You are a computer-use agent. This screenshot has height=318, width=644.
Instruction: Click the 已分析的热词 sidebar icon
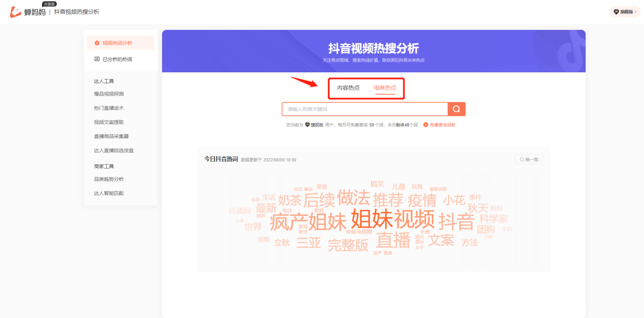97,59
